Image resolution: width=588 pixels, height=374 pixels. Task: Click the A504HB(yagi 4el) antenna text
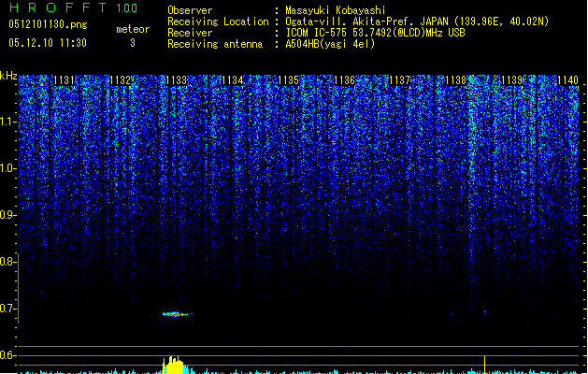tap(330, 44)
